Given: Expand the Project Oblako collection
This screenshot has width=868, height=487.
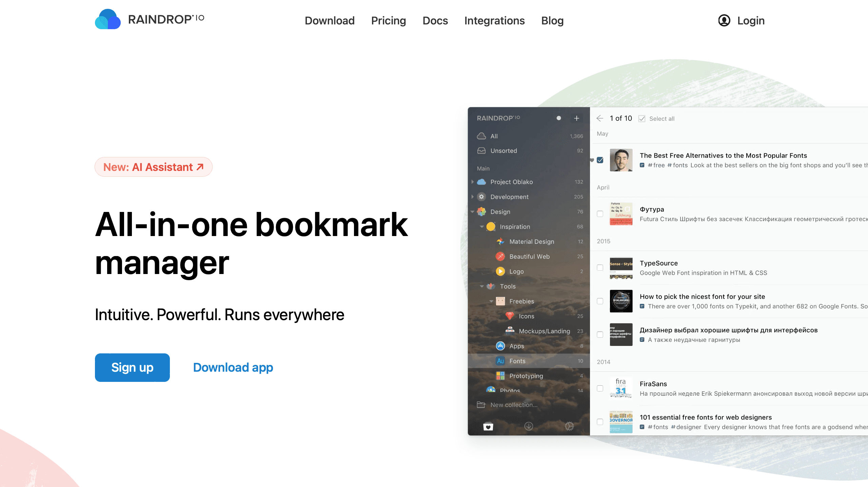Looking at the screenshot, I should coord(472,182).
